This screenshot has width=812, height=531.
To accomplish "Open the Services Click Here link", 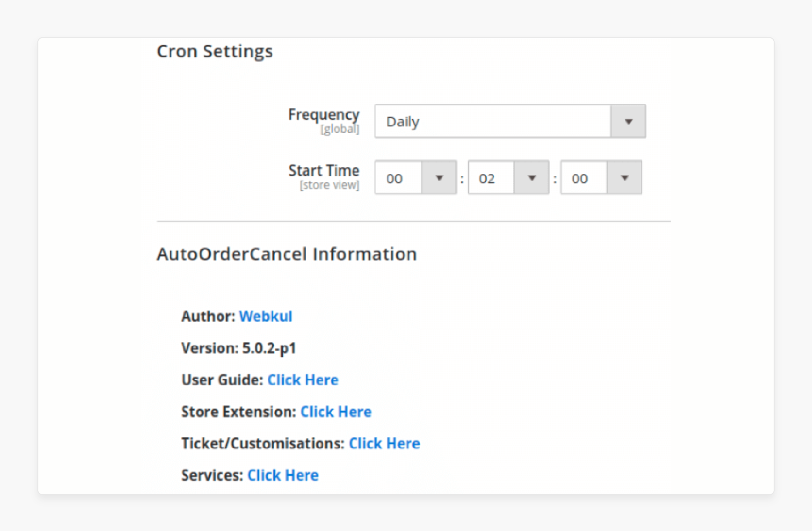I will coord(283,475).
